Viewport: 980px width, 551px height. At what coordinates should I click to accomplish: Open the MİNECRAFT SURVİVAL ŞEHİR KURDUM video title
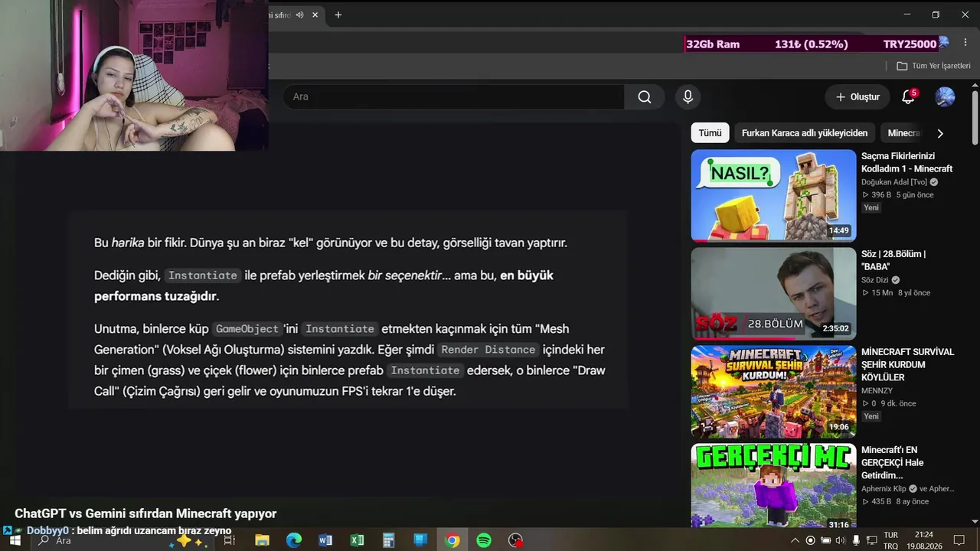pos(908,364)
